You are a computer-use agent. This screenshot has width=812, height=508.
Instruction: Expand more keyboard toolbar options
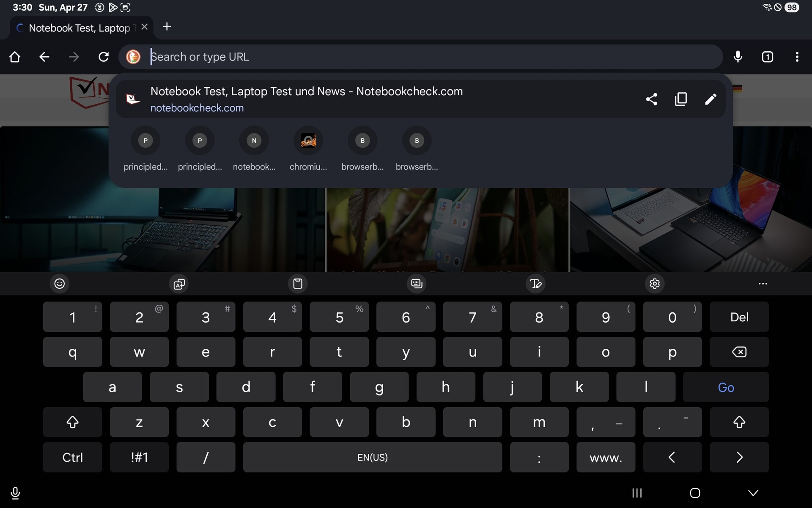click(763, 284)
